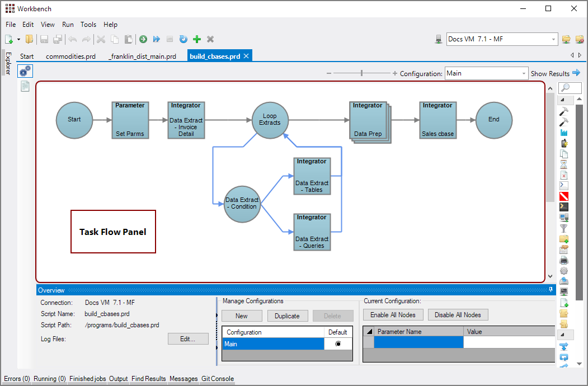Select the blue factory node in palette
The image size is (588, 386).
pos(564,133)
